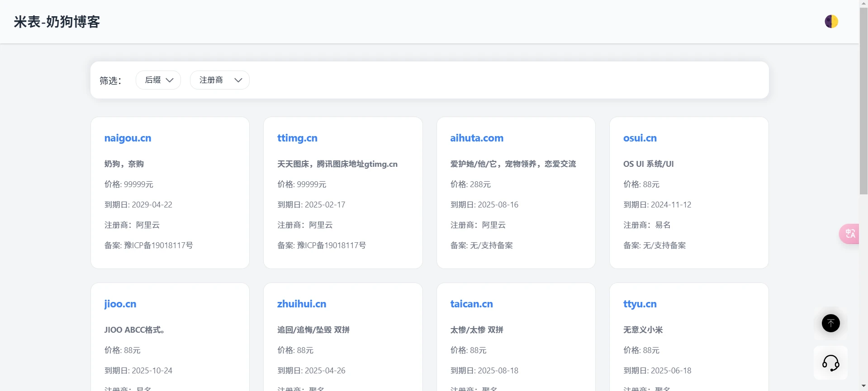Click the back-to-top arrow button
Viewport: 868px width, 391px height.
830,323
